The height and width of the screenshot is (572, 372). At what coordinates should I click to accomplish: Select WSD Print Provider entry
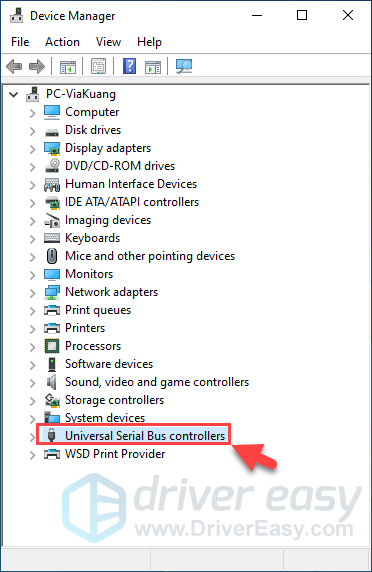[x=115, y=454]
